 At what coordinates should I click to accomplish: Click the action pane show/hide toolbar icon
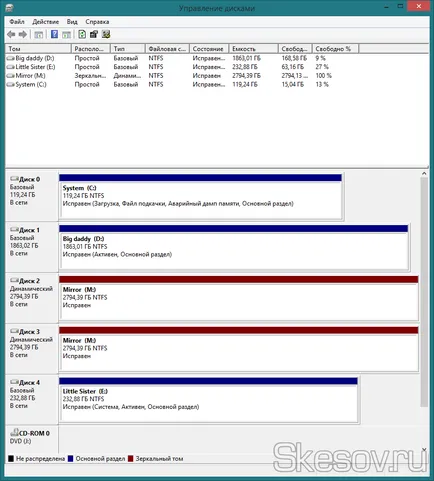pos(66,34)
